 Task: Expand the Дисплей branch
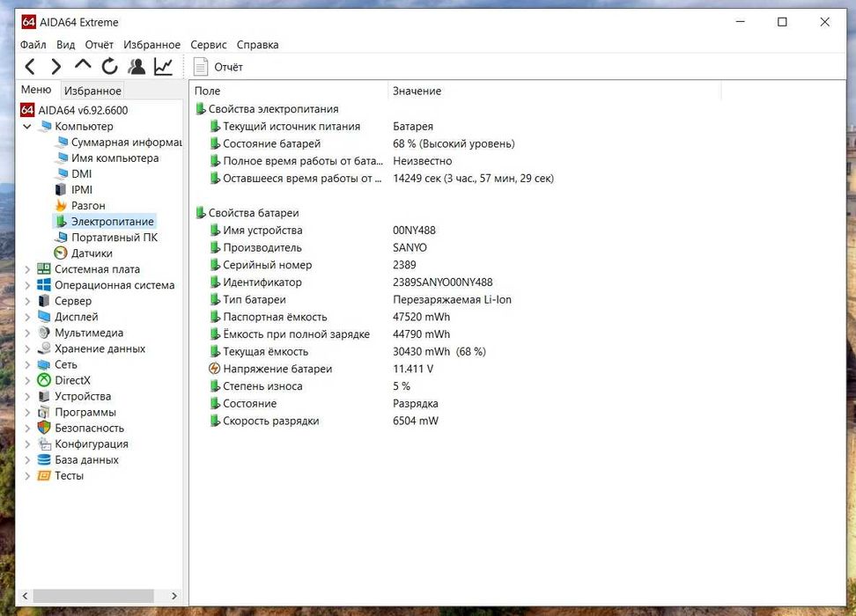[x=27, y=317]
